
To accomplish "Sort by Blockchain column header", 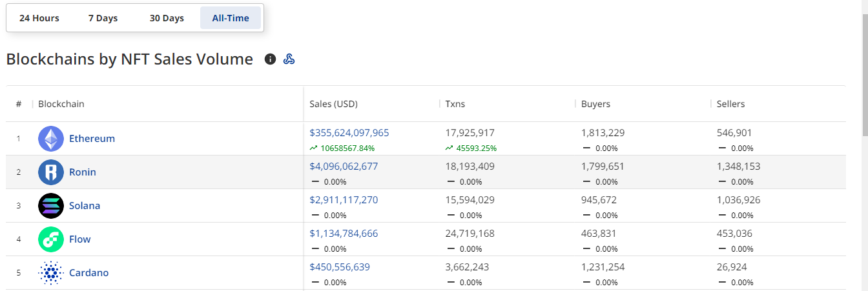I will coord(61,104).
